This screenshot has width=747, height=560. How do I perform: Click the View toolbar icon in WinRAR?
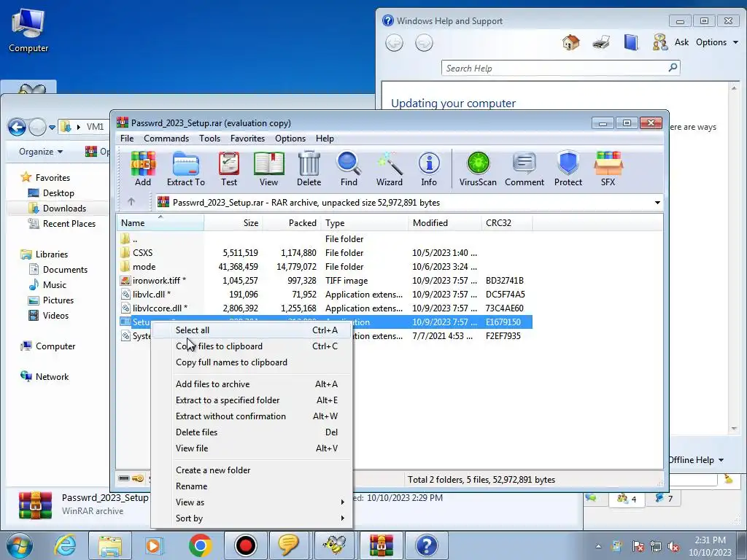[268, 168]
